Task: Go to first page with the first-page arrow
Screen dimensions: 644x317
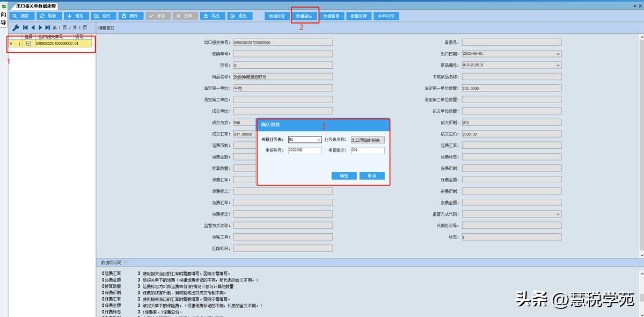Action: tap(25, 27)
